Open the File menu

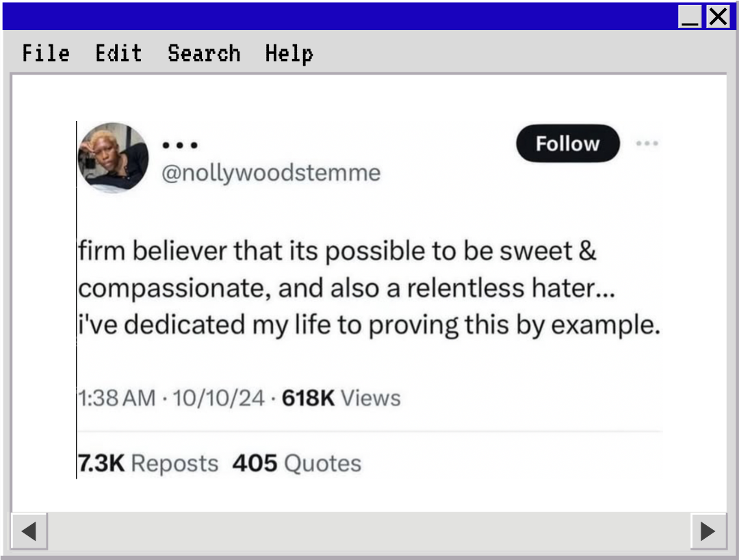pos(46,53)
